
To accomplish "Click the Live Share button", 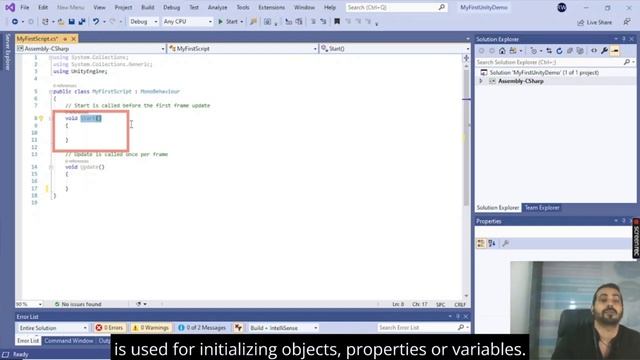I will coord(595,22).
